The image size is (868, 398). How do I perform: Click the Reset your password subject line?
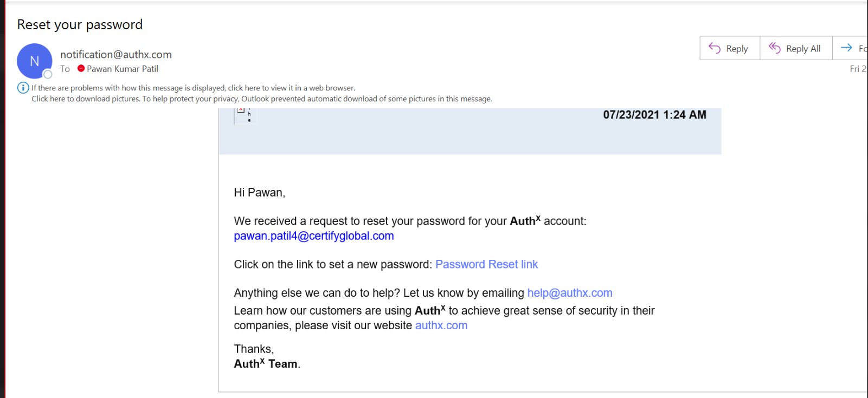pyautogui.click(x=80, y=25)
